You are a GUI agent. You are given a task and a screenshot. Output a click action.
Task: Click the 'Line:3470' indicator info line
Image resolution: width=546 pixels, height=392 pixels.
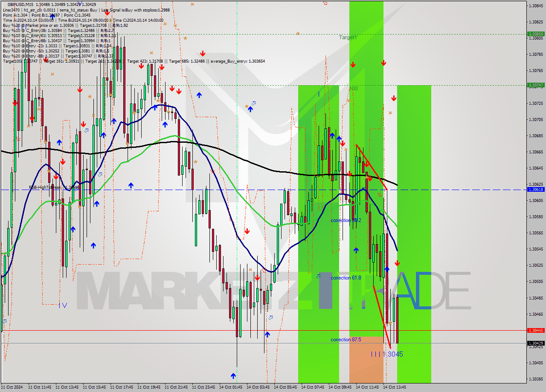click(x=86, y=9)
